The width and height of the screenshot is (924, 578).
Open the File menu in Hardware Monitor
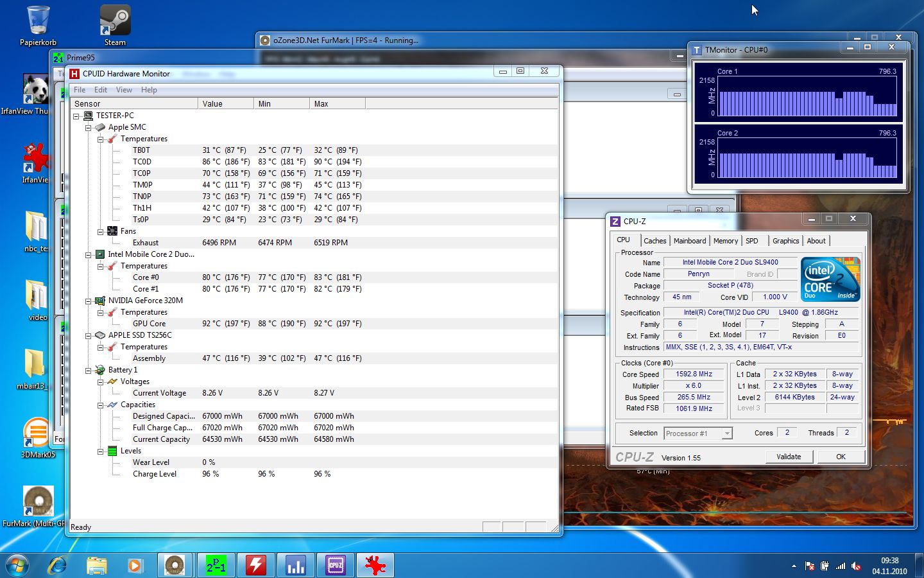80,90
